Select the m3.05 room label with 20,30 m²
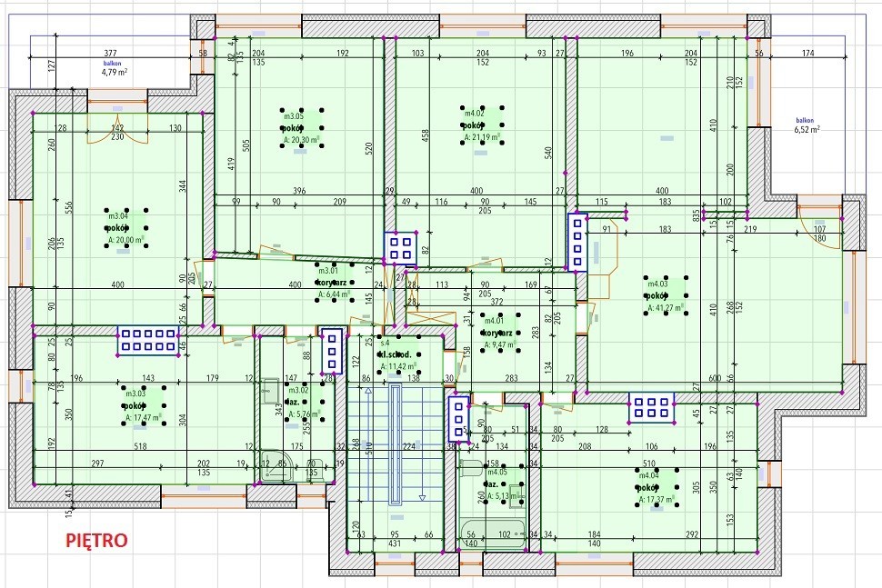The image size is (882, 588). pyautogui.click(x=303, y=128)
